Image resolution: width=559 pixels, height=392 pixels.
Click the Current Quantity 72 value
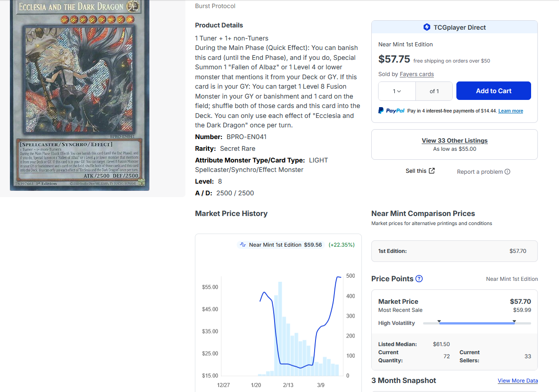point(446,356)
